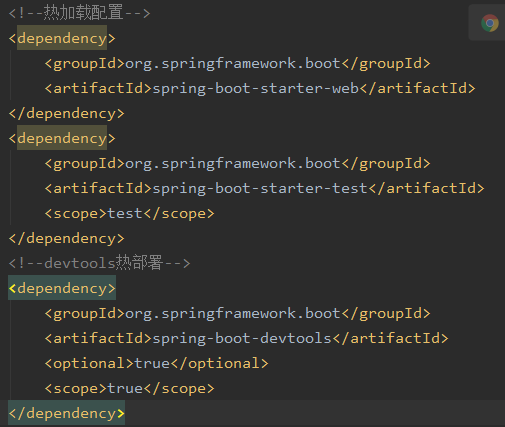Select dependency opening tag below devtools comment

(x=62, y=288)
